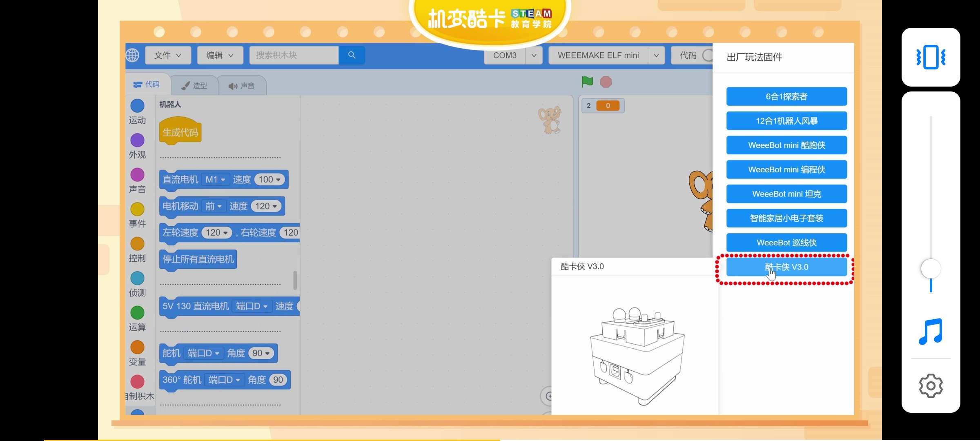Click the orange variable value 0 monitor

pos(608,106)
